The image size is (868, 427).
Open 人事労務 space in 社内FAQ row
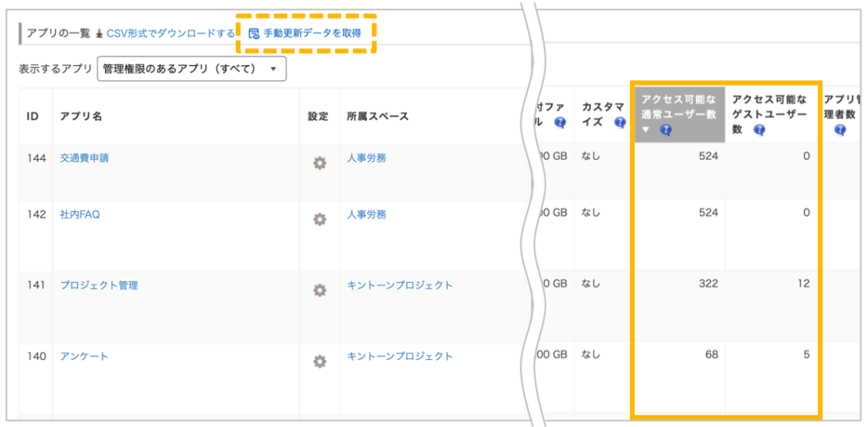(x=366, y=214)
